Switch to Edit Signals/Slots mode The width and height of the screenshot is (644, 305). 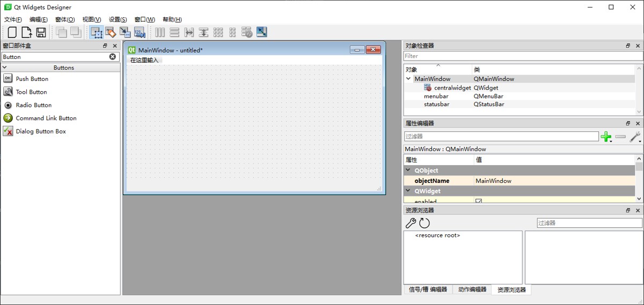tap(111, 32)
